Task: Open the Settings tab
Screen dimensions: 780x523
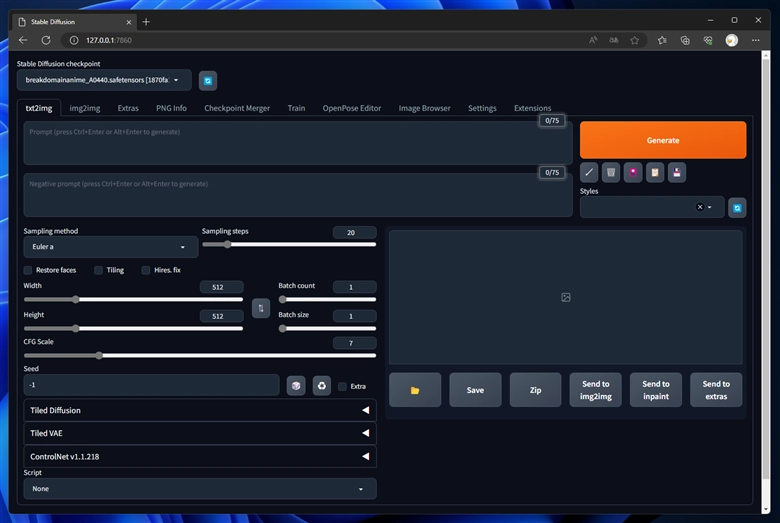Action: point(482,108)
